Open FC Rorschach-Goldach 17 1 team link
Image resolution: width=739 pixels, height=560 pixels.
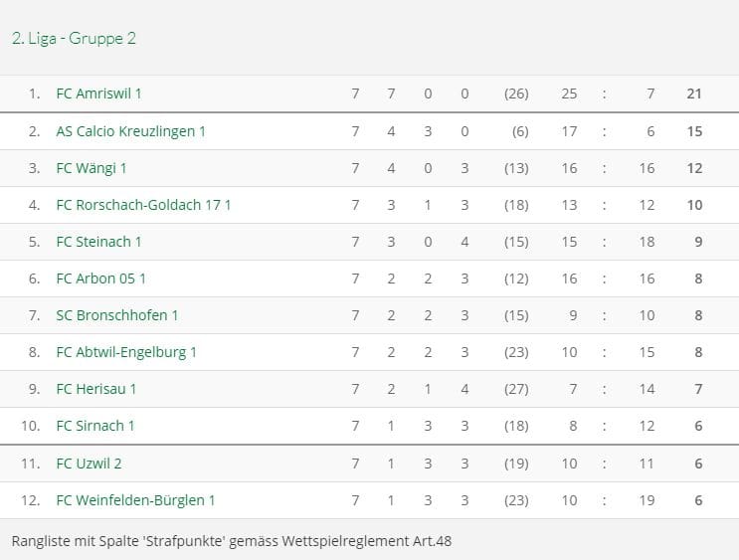pos(143,205)
